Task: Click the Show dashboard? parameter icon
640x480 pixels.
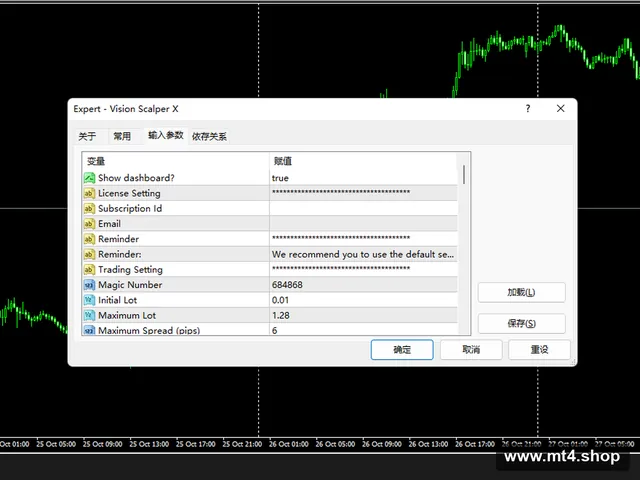Action: [89, 178]
